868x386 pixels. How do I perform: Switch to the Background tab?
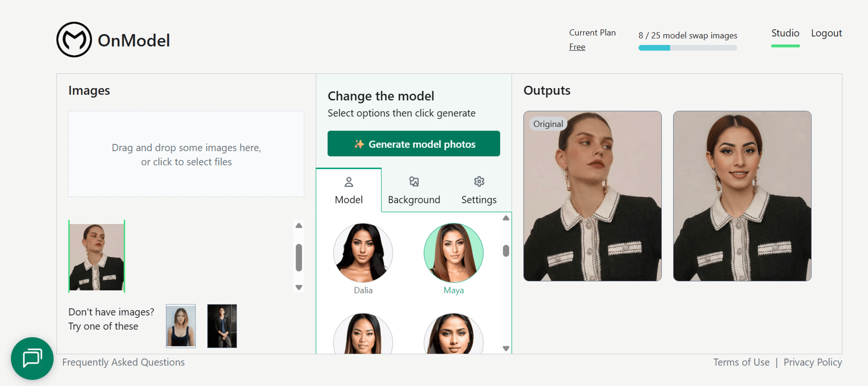(x=414, y=190)
